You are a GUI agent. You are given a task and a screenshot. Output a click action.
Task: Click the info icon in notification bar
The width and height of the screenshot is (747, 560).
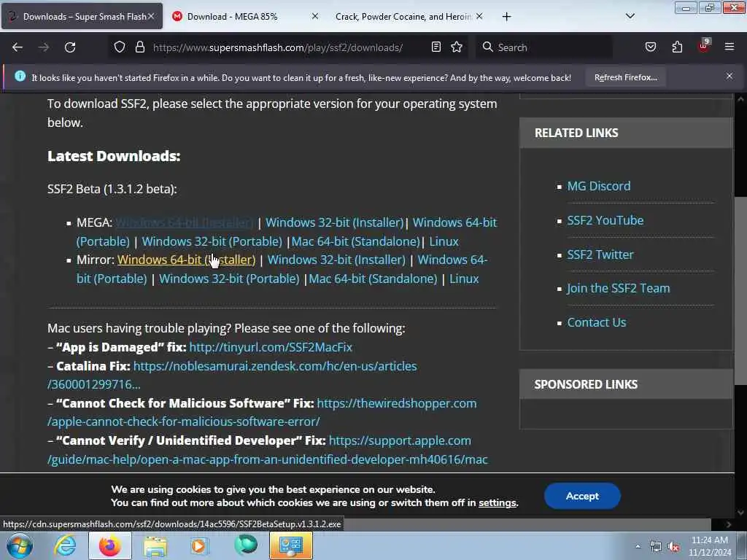pos(20,76)
